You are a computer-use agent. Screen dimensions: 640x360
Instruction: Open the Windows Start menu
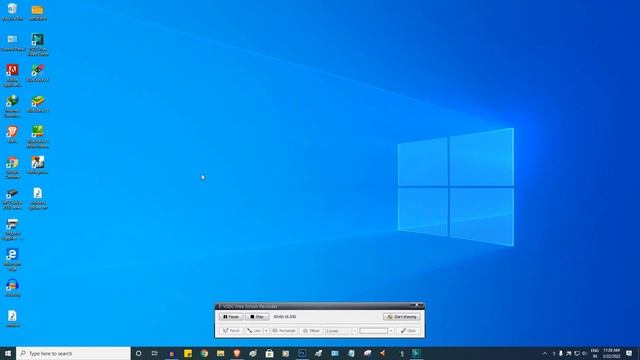(x=8, y=353)
